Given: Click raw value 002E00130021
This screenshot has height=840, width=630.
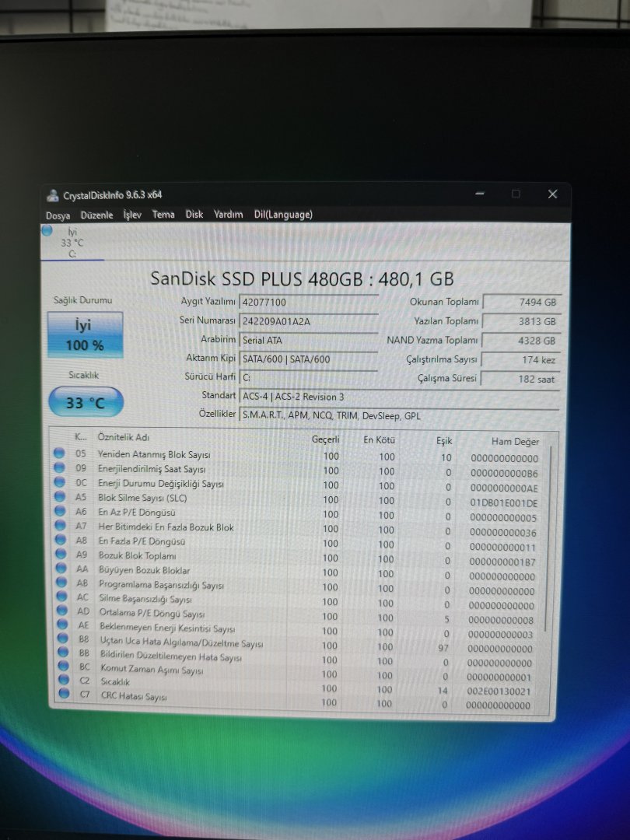Looking at the screenshot, I should click(x=499, y=691).
